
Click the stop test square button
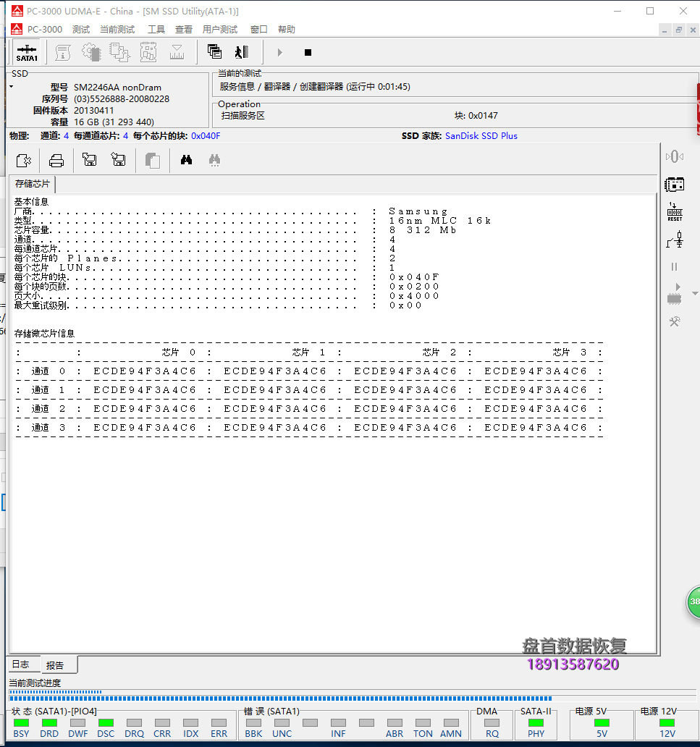click(x=308, y=52)
